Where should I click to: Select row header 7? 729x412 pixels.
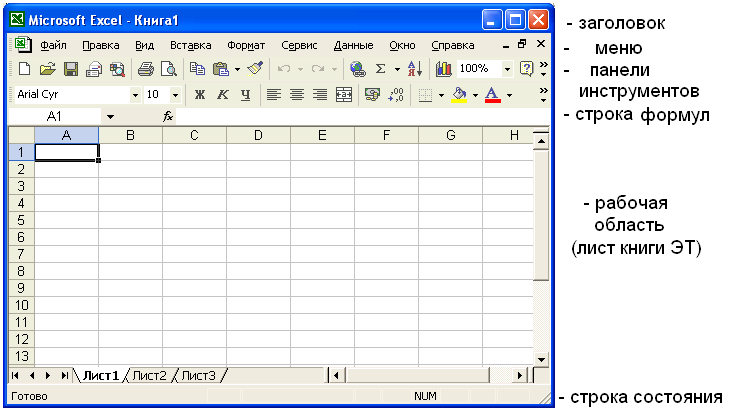coord(21,254)
